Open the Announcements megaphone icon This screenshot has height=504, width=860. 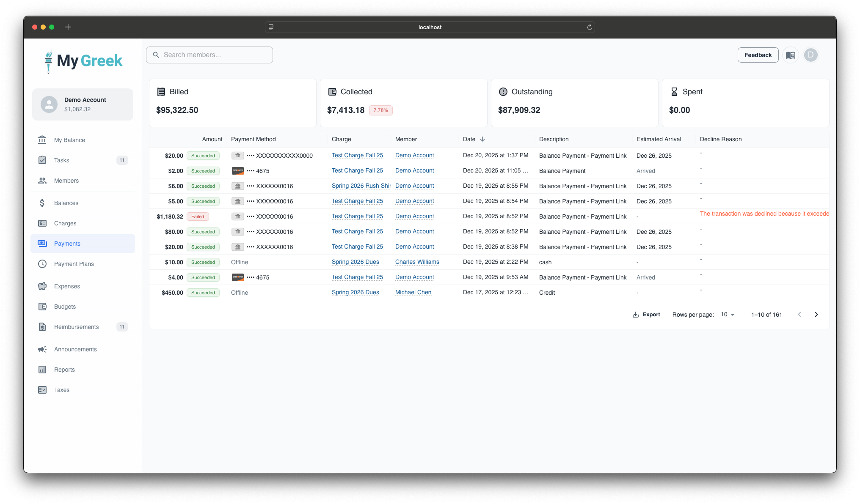(x=42, y=349)
